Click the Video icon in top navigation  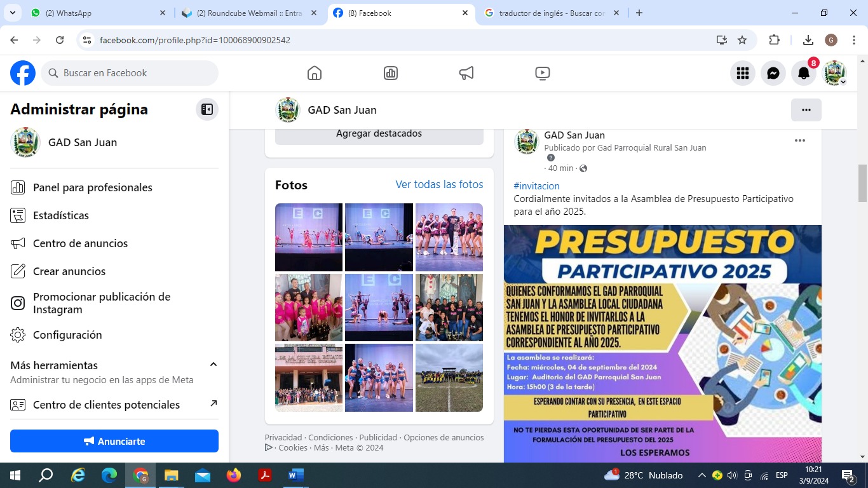click(x=542, y=73)
